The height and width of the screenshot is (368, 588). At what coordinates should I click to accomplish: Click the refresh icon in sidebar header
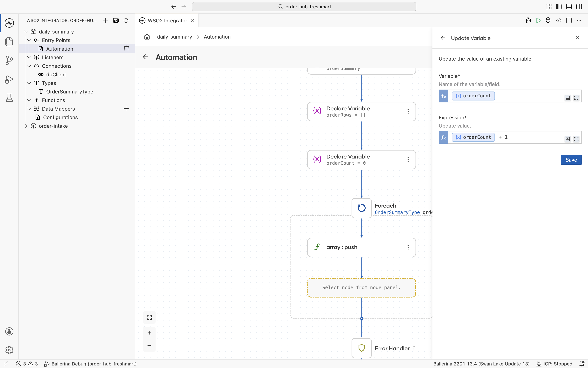(x=126, y=20)
